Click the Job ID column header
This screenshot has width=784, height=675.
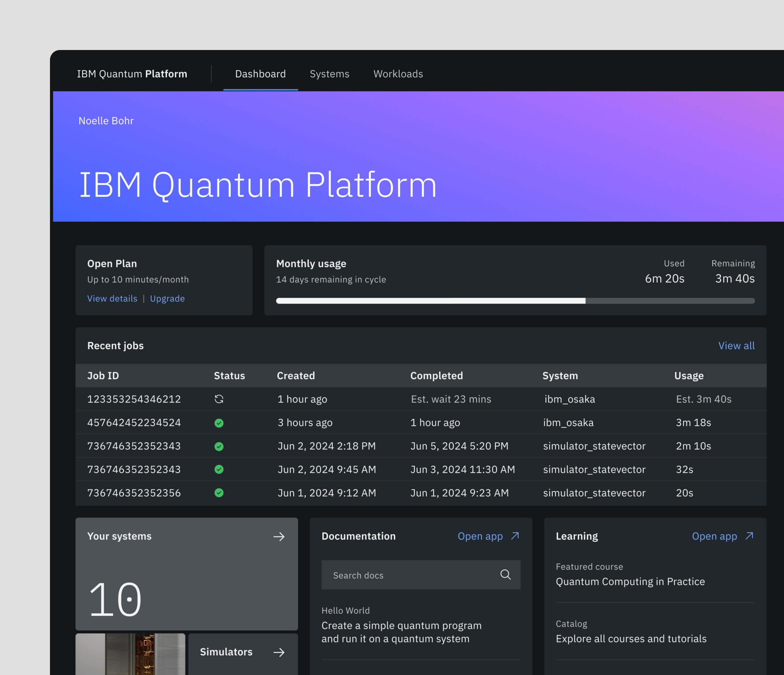[103, 376]
